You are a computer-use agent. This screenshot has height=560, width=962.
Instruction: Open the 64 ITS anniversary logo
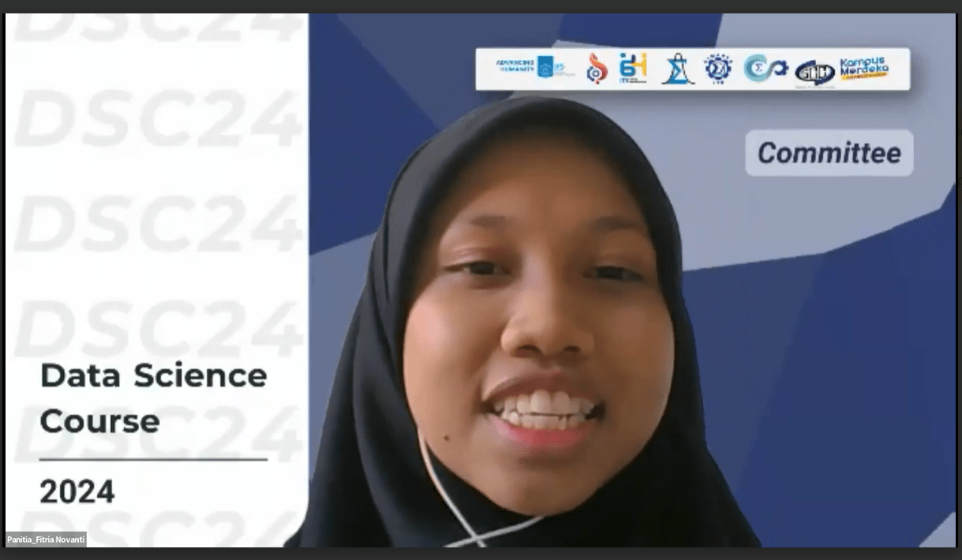click(636, 67)
